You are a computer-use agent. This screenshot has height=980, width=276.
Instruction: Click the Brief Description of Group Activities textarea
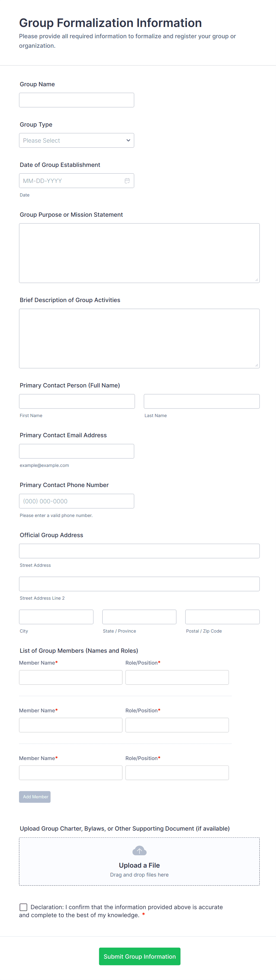point(139,338)
